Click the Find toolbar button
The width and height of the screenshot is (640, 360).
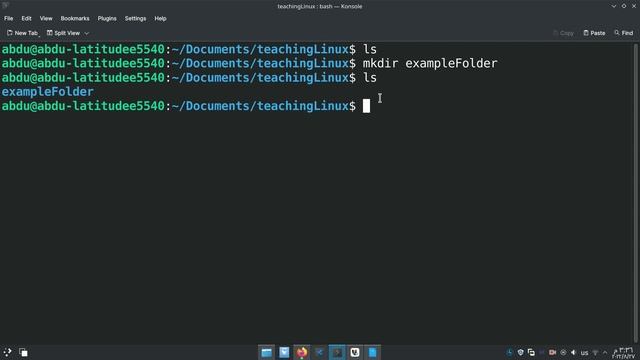pos(624,33)
